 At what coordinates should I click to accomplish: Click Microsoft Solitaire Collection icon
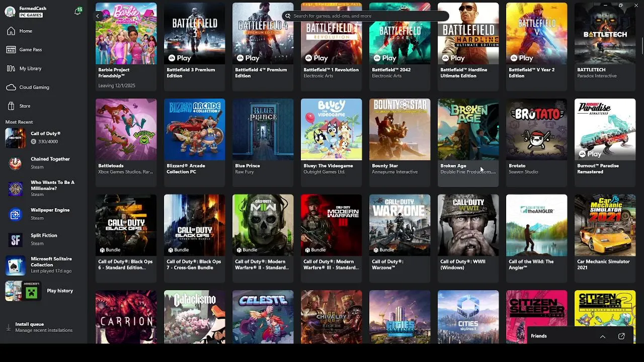tap(15, 265)
